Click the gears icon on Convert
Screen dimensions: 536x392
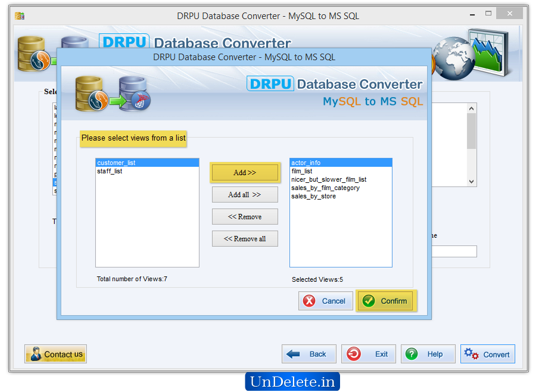[x=472, y=354]
